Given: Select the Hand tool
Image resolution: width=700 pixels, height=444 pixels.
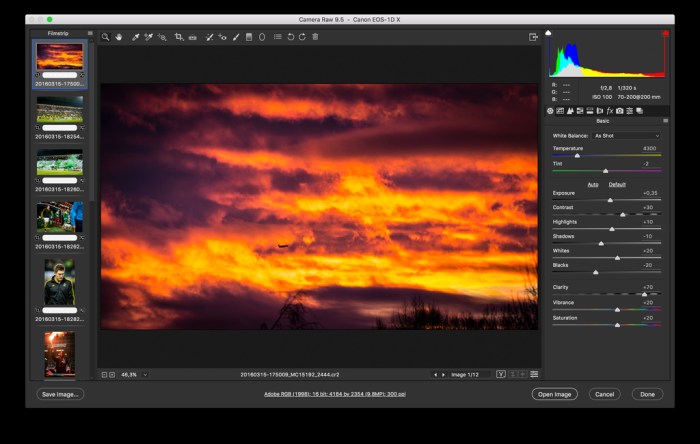Looking at the screenshot, I should [x=118, y=37].
